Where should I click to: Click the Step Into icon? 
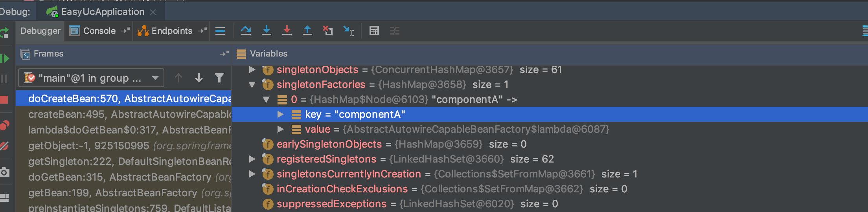click(267, 31)
